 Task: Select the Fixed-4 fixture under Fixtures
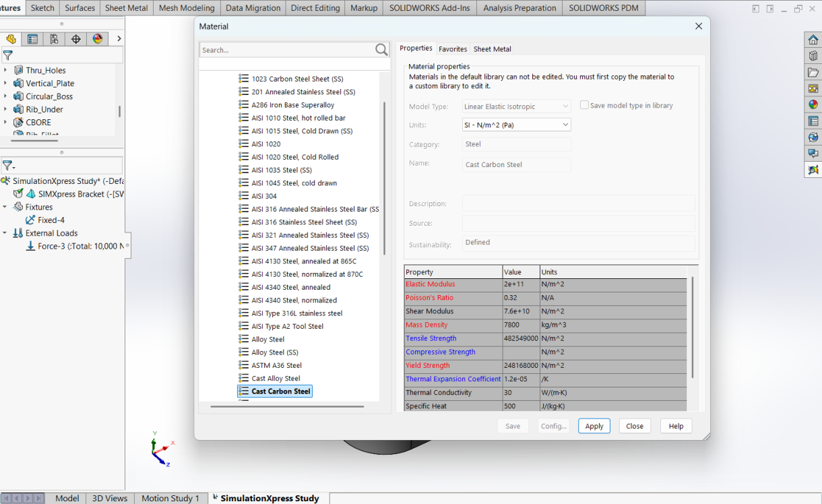point(53,220)
